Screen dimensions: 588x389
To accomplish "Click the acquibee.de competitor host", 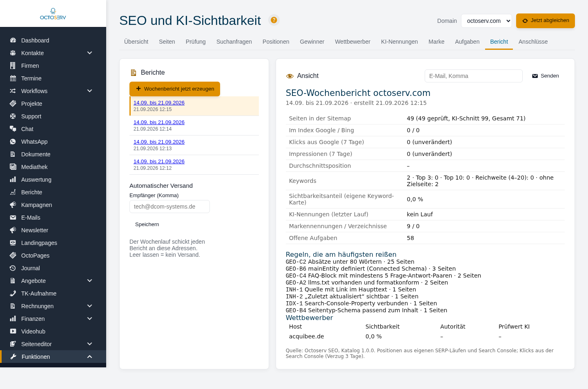I will point(306,336).
